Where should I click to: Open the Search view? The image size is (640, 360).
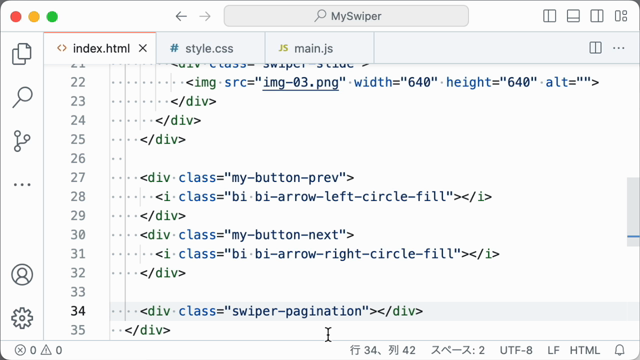(22, 97)
